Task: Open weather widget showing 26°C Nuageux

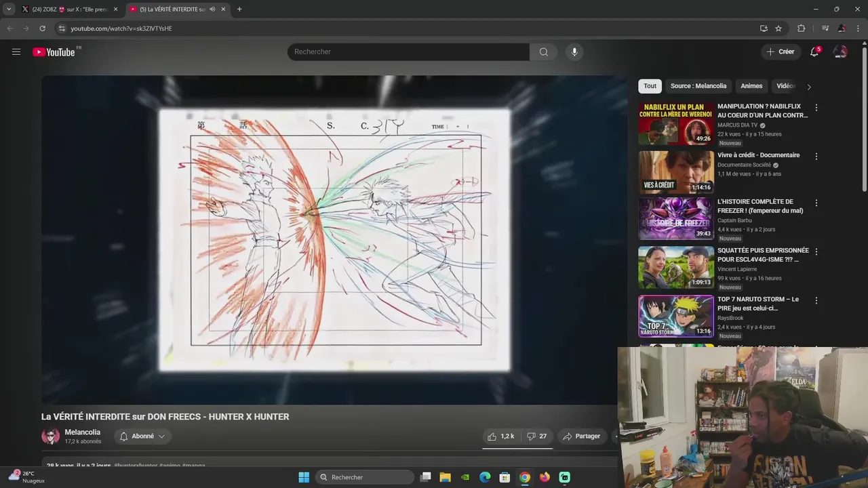Action: point(26,476)
